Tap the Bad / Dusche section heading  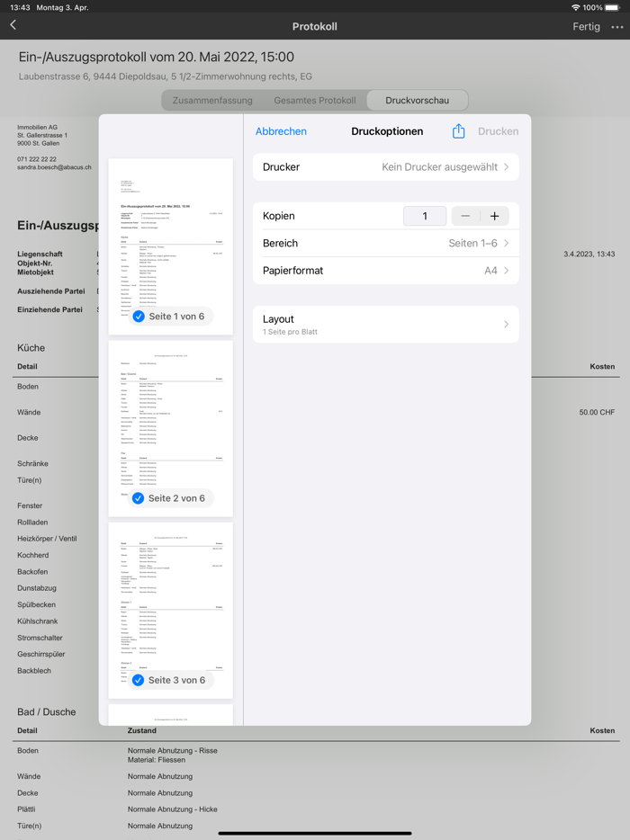point(46,712)
